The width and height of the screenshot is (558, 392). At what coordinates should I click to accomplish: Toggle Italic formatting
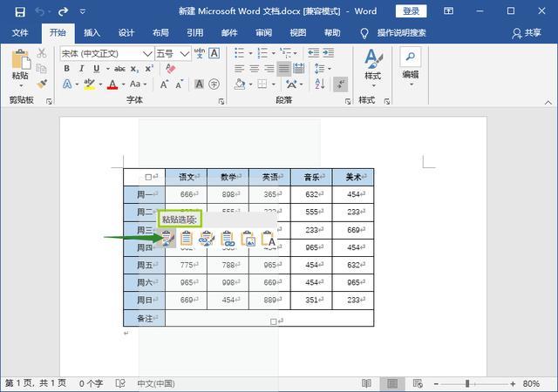click(81, 69)
